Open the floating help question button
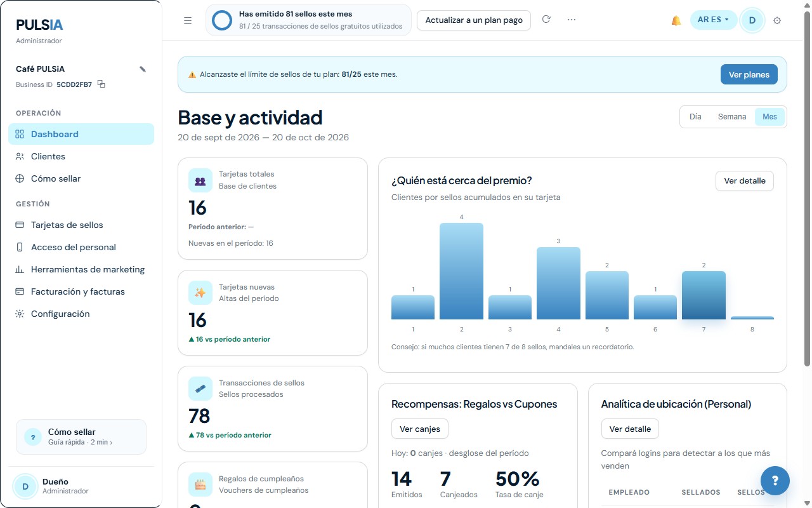Viewport: 812px width, 508px height. (775, 481)
